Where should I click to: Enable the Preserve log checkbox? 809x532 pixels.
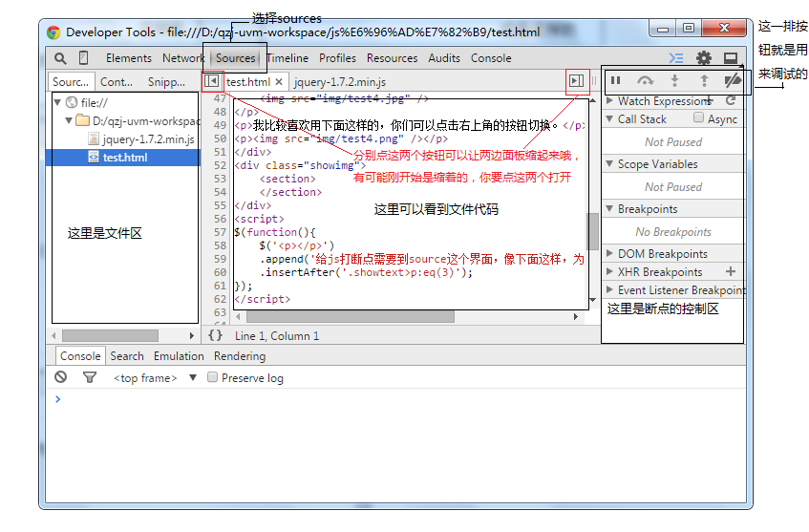212,377
